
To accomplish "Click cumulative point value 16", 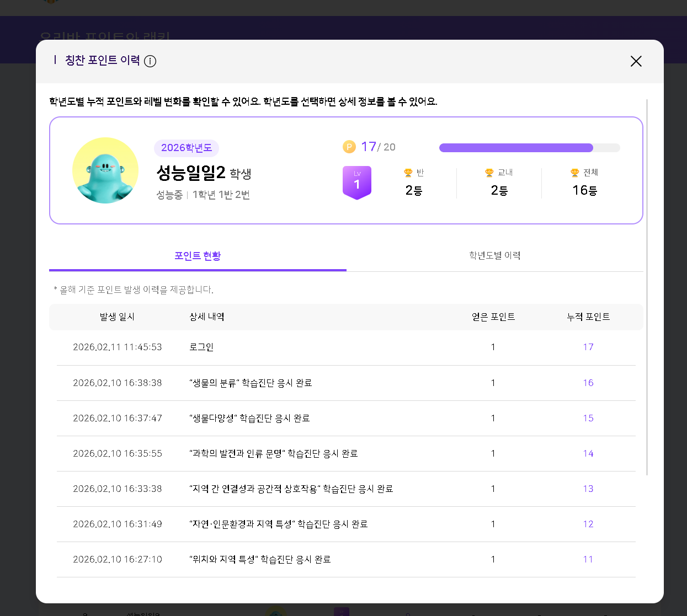I will click(x=588, y=383).
